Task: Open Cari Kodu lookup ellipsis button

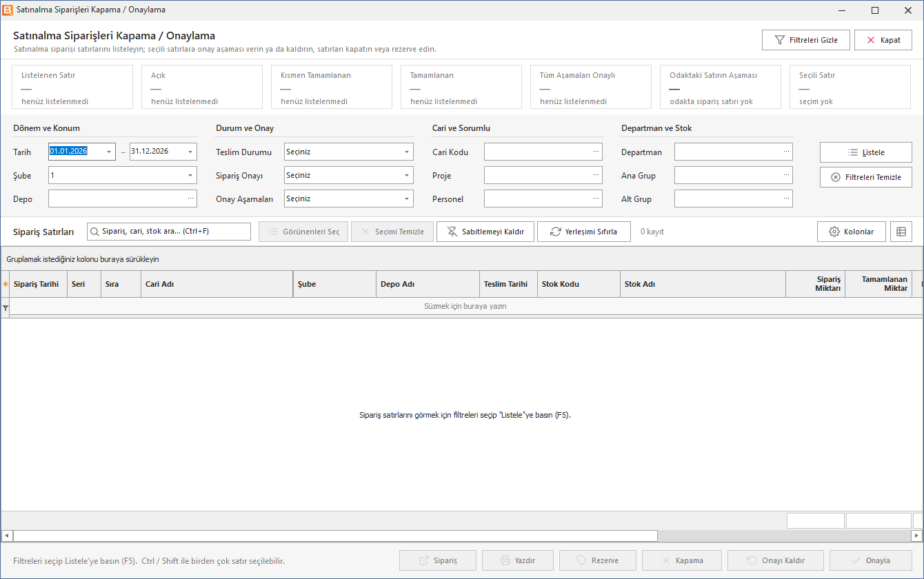Action: (x=596, y=152)
